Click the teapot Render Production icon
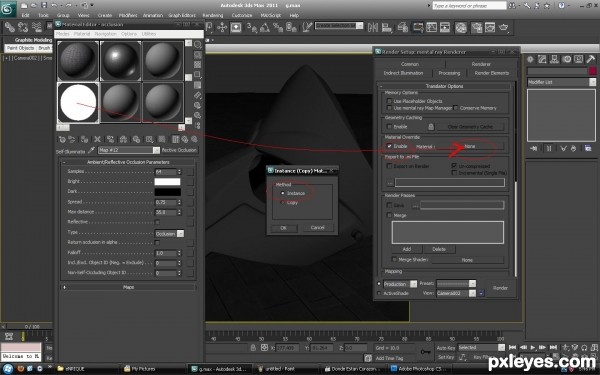 coord(504,27)
